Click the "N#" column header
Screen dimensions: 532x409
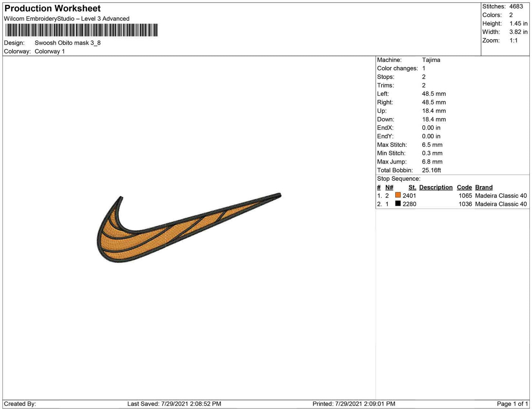click(389, 187)
